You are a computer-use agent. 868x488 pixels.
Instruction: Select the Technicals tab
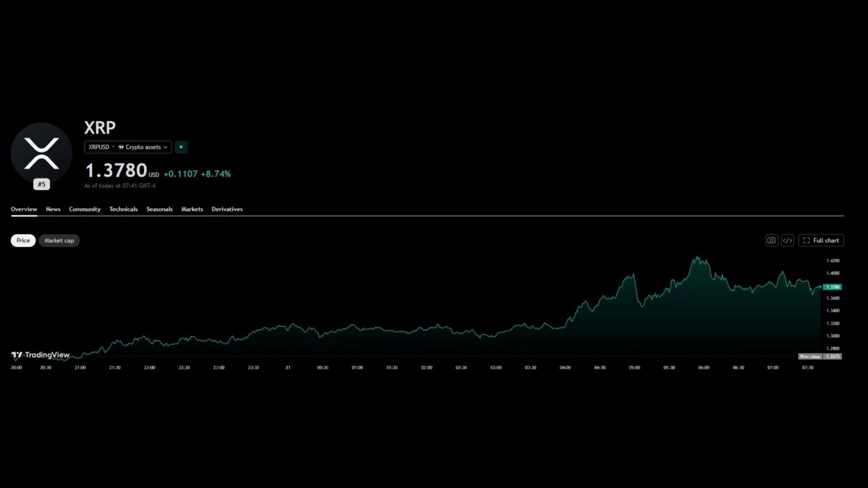pyautogui.click(x=123, y=209)
